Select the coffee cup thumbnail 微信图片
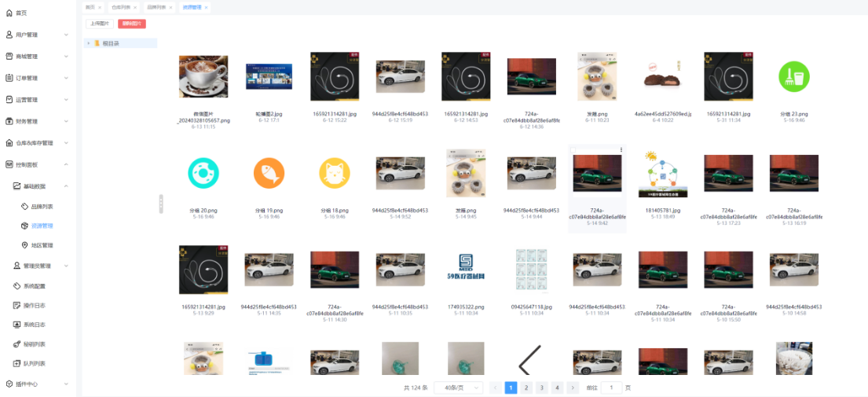868x397 pixels. coord(203,76)
